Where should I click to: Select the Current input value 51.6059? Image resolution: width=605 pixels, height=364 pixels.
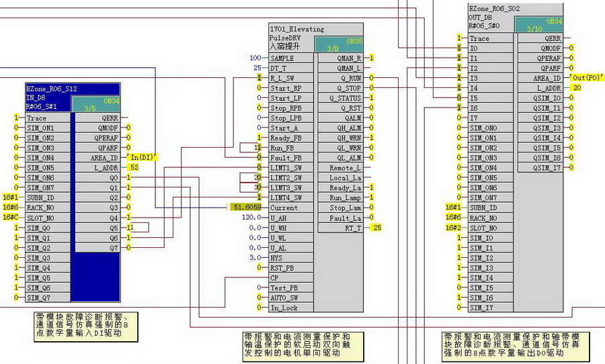pos(246,208)
